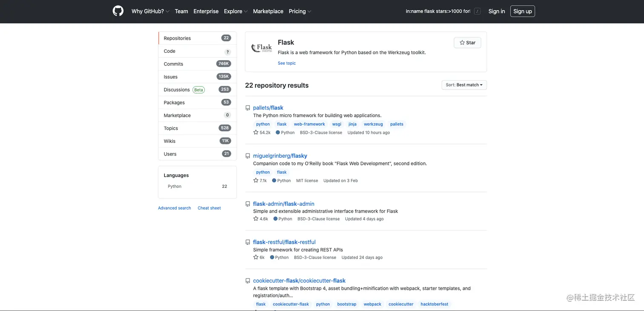The width and height of the screenshot is (644, 311).
Task: Expand the Why GitHub? menu
Action: (x=150, y=12)
